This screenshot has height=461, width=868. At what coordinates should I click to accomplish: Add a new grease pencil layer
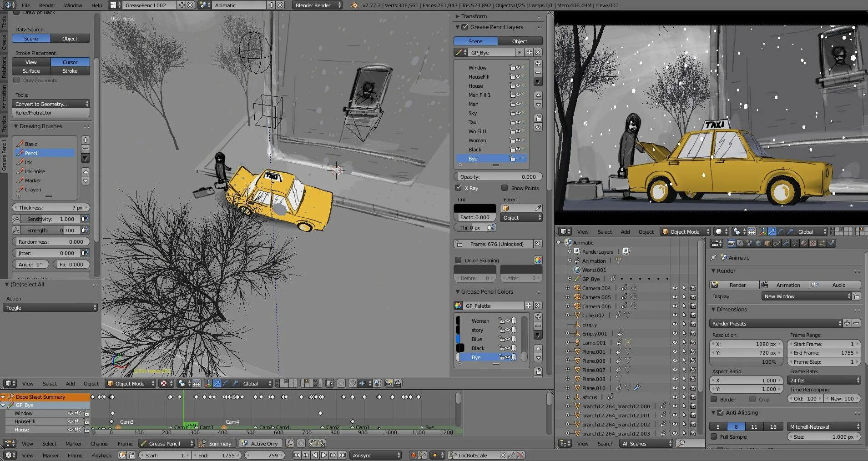point(538,64)
